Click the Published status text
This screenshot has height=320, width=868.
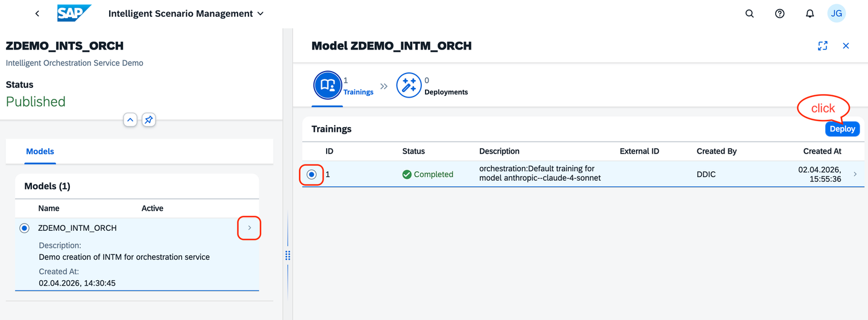tap(36, 101)
